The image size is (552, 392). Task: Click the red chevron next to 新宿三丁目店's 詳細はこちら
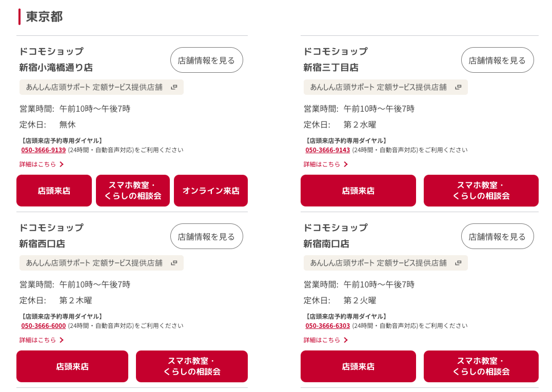coord(346,164)
